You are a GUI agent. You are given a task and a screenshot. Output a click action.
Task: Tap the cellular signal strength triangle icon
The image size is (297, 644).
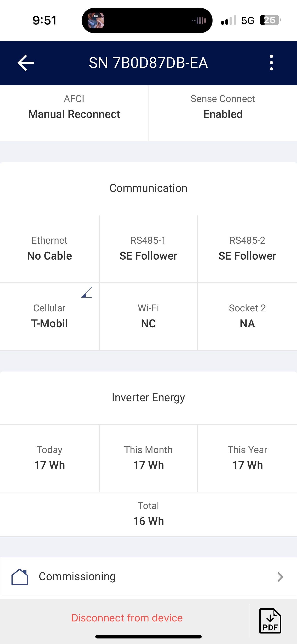click(87, 292)
